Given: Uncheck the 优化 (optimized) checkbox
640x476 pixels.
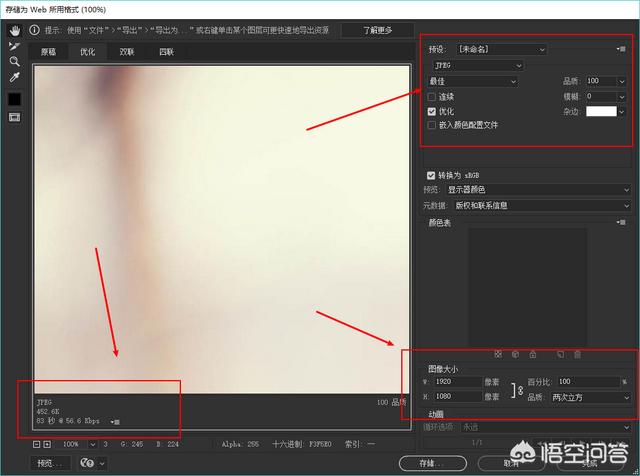Looking at the screenshot, I should click(x=432, y=111).
